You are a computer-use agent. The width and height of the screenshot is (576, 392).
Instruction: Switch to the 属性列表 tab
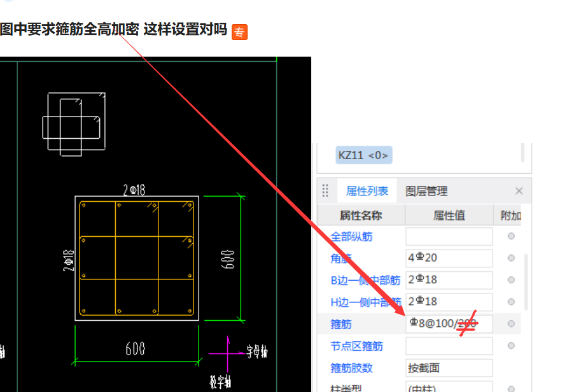tap(367, 191)
